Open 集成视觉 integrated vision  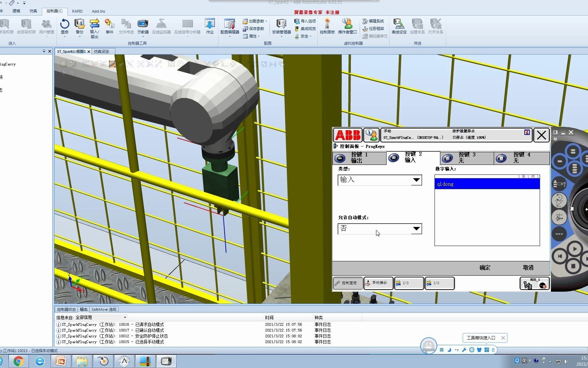point(305,29)
